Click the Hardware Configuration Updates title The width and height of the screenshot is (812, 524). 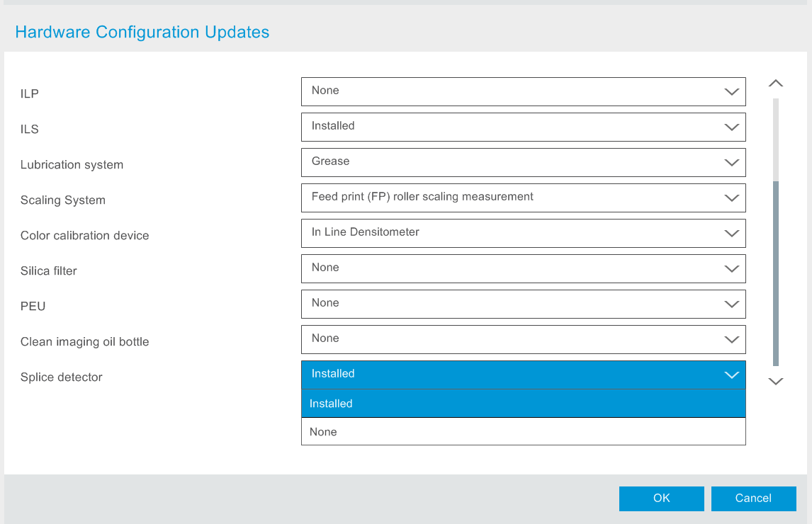pyautogui.click(x=142, y=32)
